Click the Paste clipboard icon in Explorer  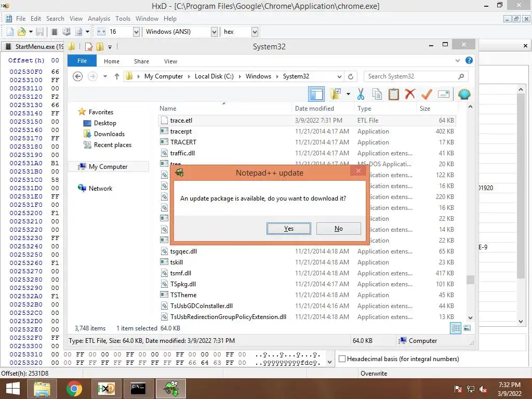(394, 94)
